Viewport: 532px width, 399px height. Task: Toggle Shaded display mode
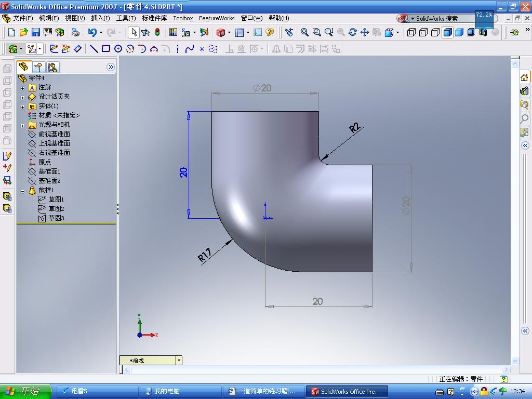(459, 32)
